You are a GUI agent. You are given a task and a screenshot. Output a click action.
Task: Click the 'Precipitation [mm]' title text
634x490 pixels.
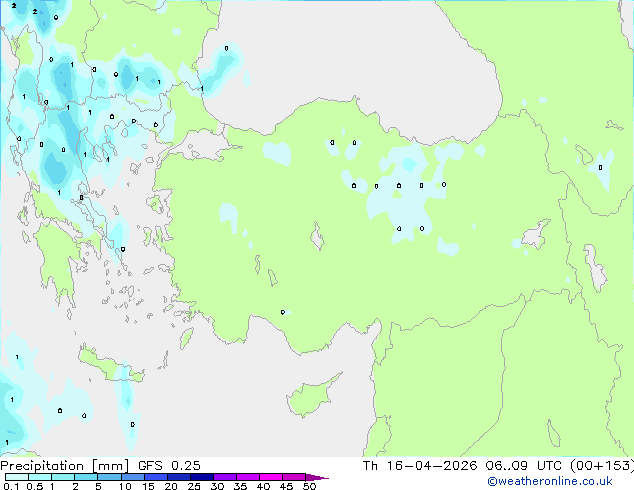tap(65, 466)
